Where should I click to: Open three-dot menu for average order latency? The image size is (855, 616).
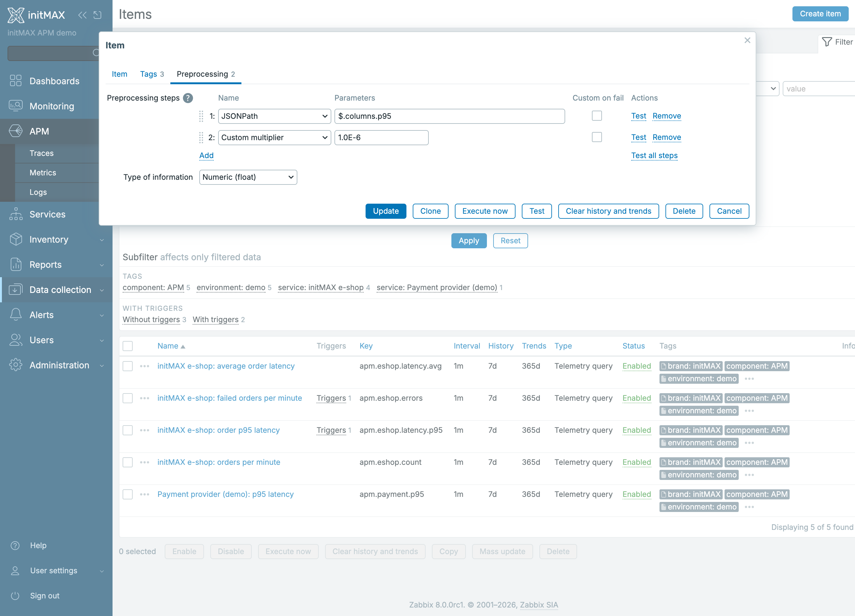[145, 366]
